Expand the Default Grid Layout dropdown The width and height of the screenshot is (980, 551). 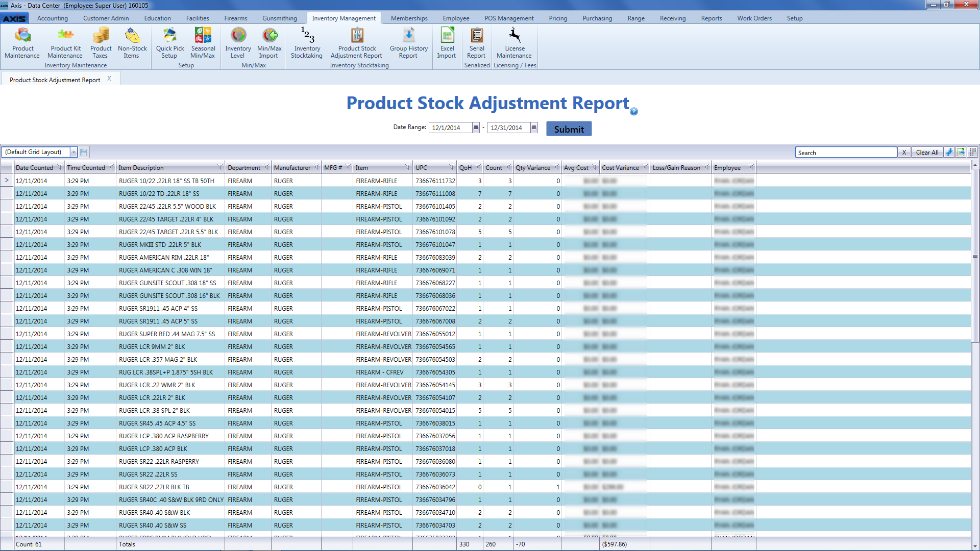click(73, 152)
